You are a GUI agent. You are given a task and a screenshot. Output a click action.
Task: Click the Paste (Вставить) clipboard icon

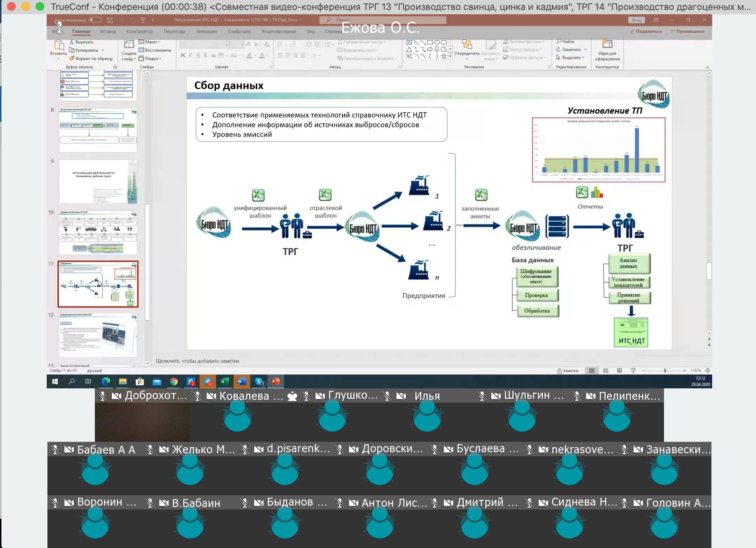58,45
